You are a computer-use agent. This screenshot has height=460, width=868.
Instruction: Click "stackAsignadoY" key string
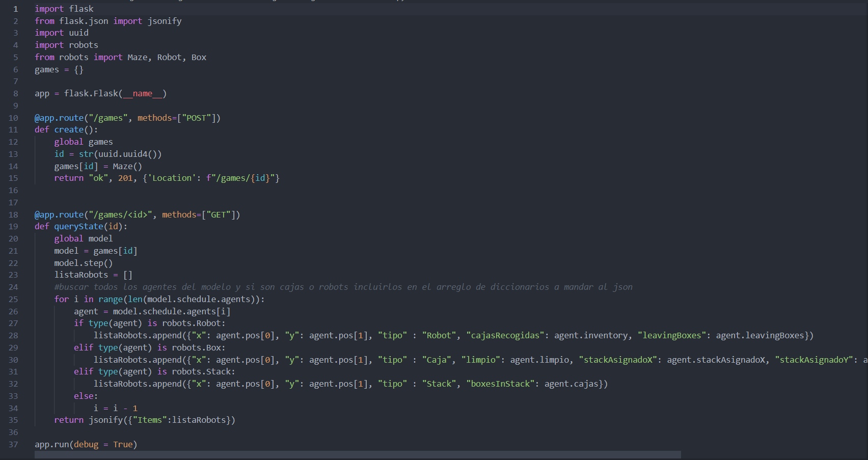pyautogui.click(x=814, y=360)
